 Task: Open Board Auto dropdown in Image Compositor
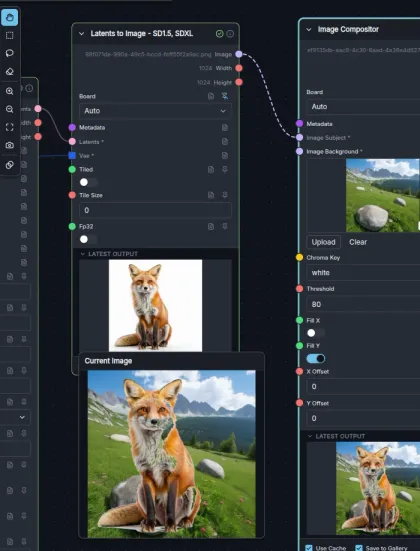363,106
